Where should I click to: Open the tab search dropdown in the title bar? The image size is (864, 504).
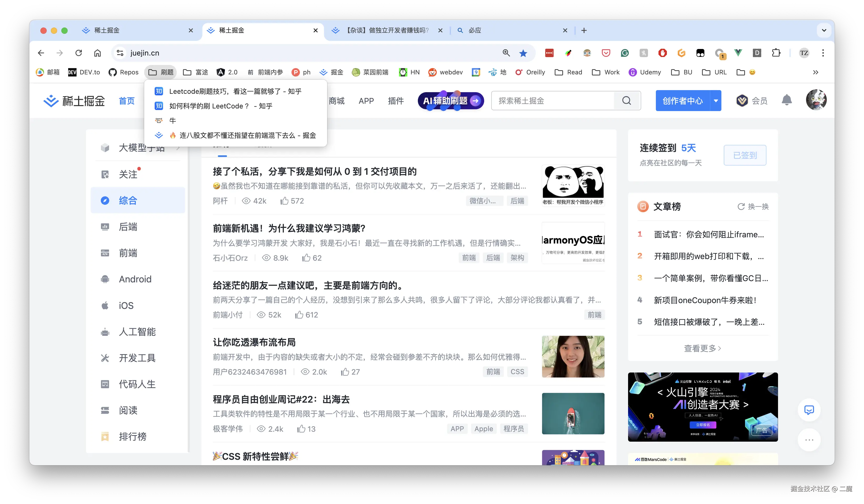(824, 30)
